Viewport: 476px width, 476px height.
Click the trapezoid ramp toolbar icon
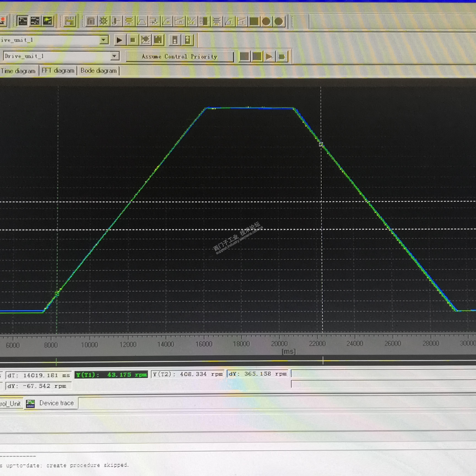click(141, 22)
